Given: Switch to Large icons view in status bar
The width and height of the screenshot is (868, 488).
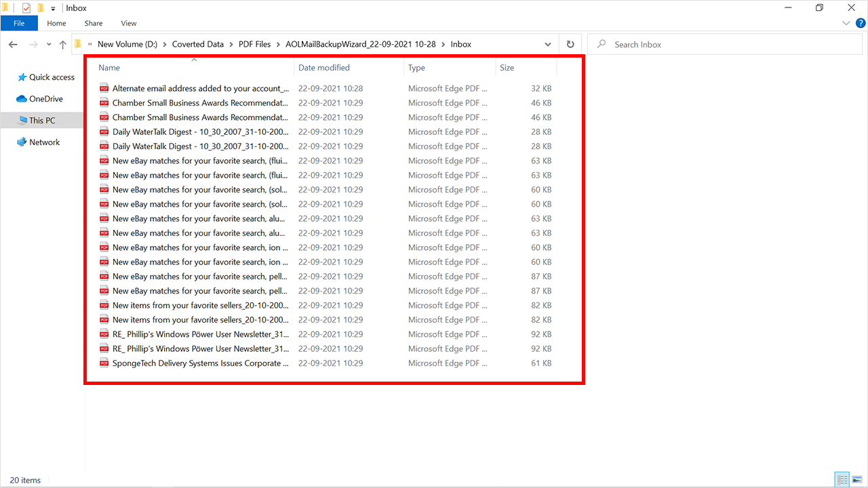Looking at the screenshot, I should point(856,480).
